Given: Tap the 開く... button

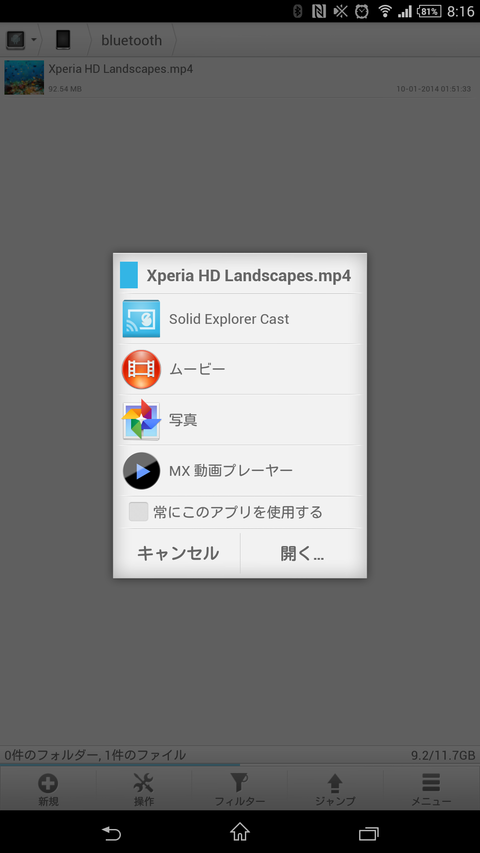Looking at the screenshot, I should pyautogui.click(x=302, y=553).
